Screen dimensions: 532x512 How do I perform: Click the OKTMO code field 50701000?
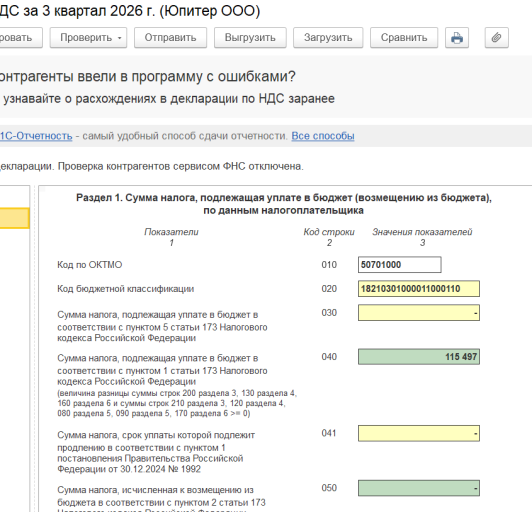[400, 265]
